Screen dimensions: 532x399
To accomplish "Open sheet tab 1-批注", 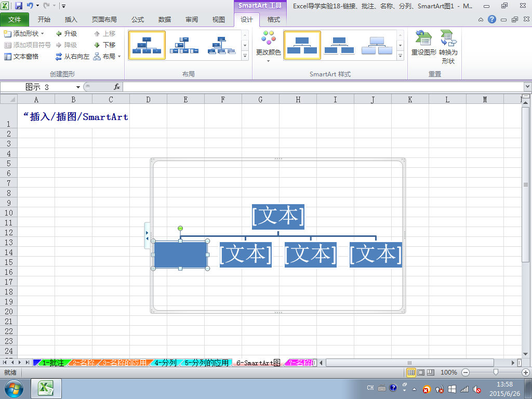I will pos(52,363).
